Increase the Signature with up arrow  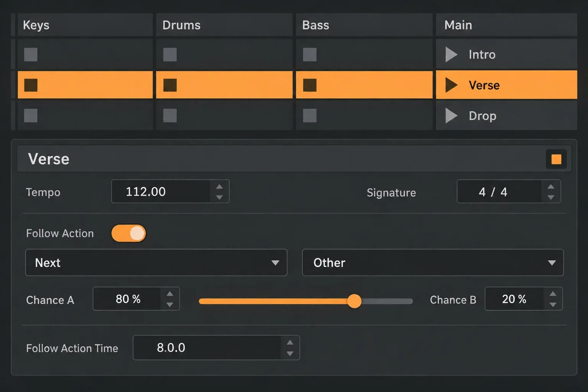[551, 186]
